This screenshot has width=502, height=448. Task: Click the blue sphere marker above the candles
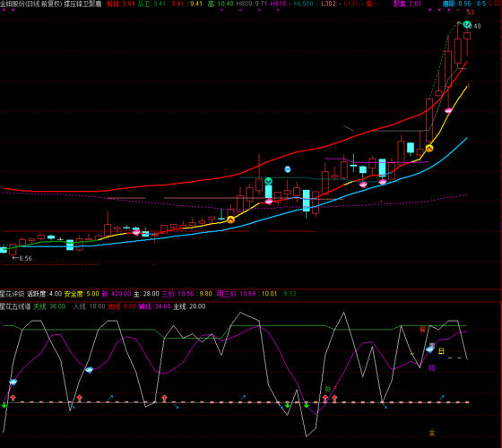point(288,169)
